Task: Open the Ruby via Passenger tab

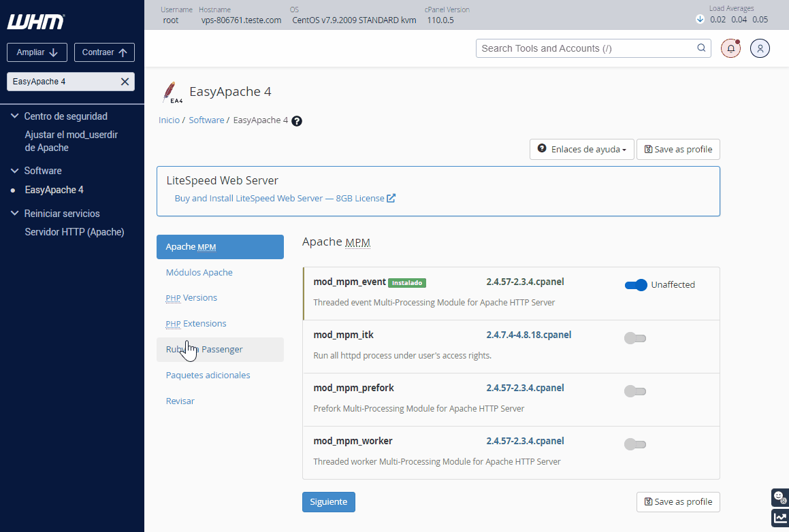Action: pos(220,350)
